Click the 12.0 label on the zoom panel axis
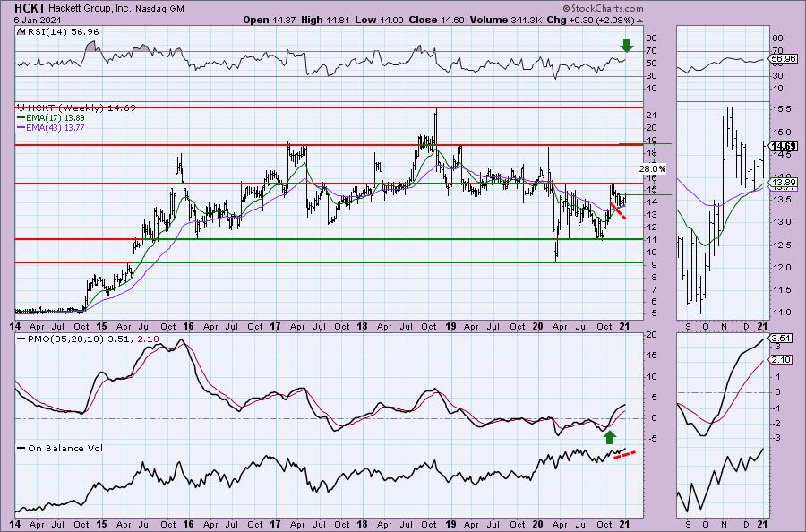Viewport: 806px width, 532px height. (781, 267)
